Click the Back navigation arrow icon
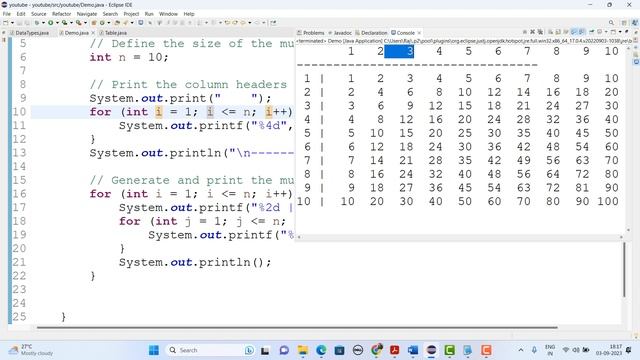Viewport: 640px width, 360px height. point(243,22)
